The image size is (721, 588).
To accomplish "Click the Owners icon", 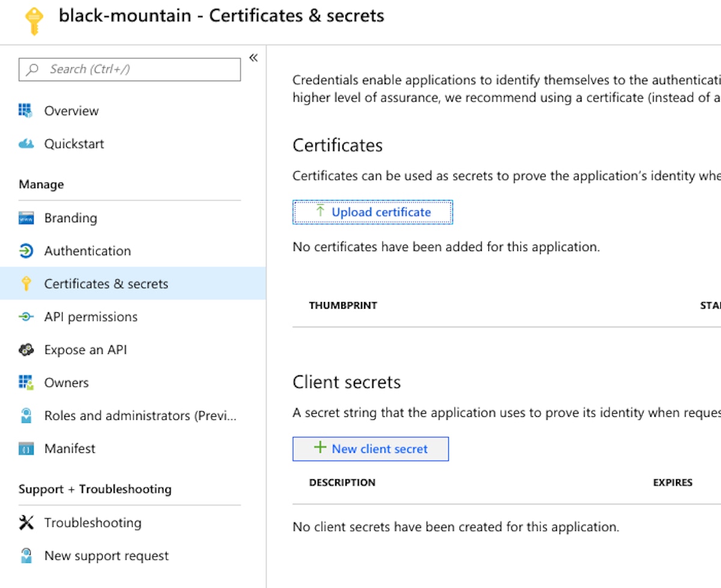I will tap(26, 383).
